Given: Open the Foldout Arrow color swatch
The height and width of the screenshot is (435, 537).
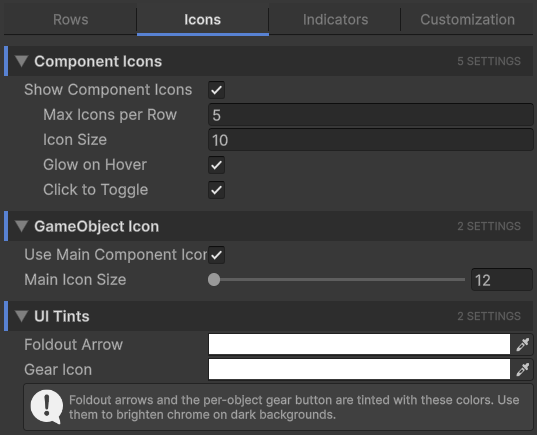Looking at the screenshot, I should (359, 344).
